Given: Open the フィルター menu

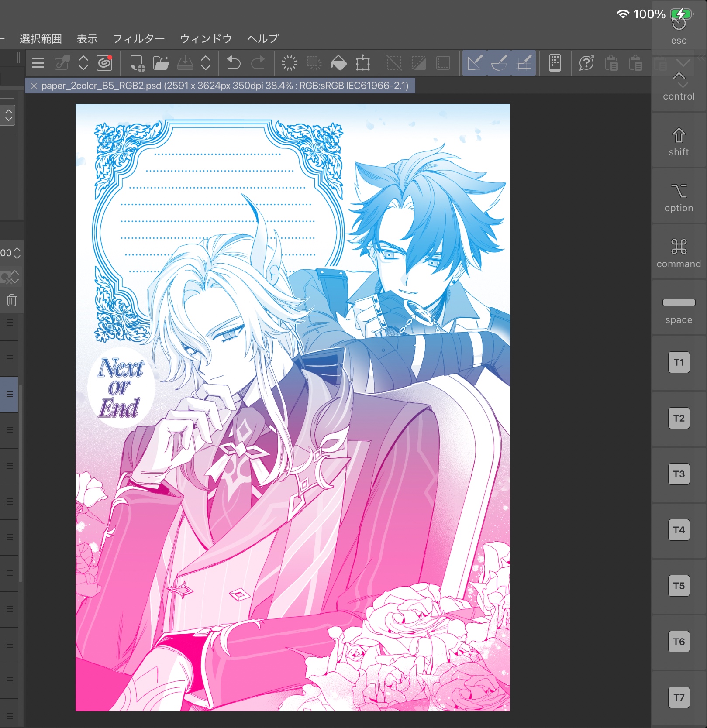Looking at the screenshot, I should point(138,39).
